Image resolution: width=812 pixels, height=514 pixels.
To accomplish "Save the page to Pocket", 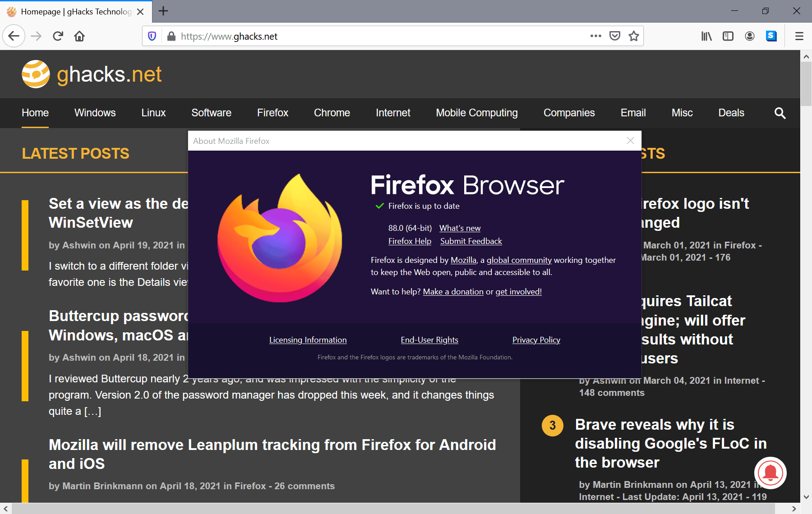I will [615, 36].
